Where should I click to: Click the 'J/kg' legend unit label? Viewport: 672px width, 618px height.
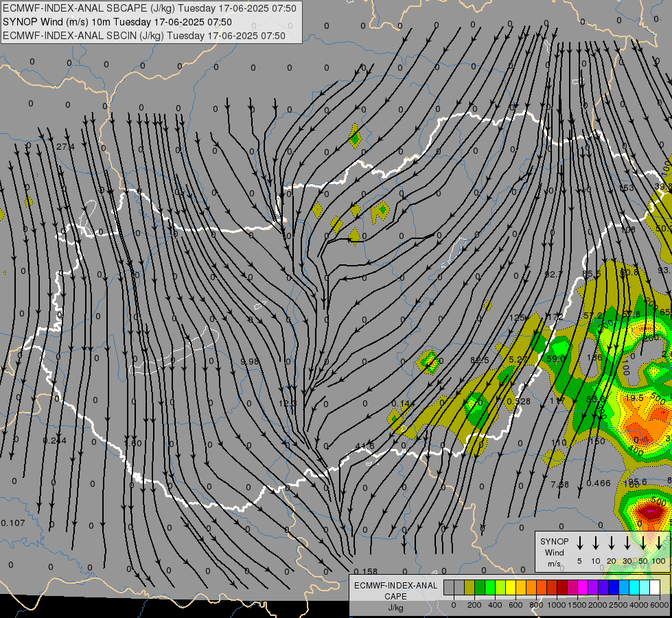(395, 608)
